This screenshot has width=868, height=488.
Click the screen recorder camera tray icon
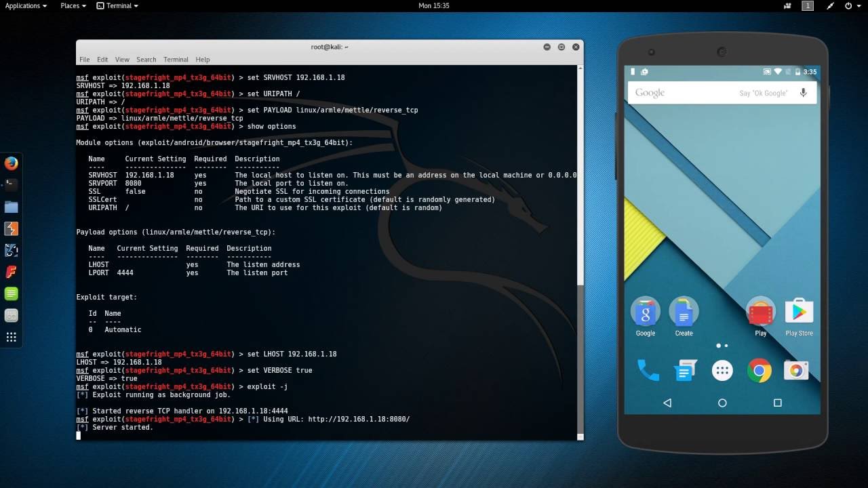tap(787, 5)
